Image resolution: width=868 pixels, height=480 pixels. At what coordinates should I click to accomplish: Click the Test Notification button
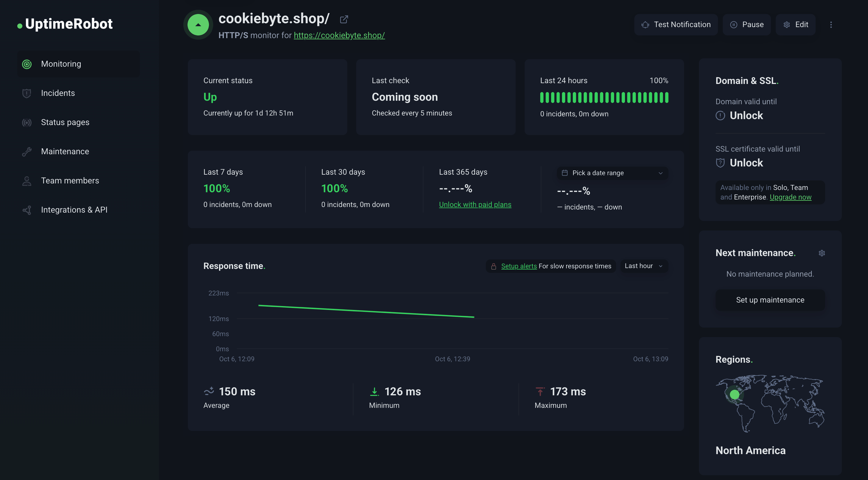(676, 25)
